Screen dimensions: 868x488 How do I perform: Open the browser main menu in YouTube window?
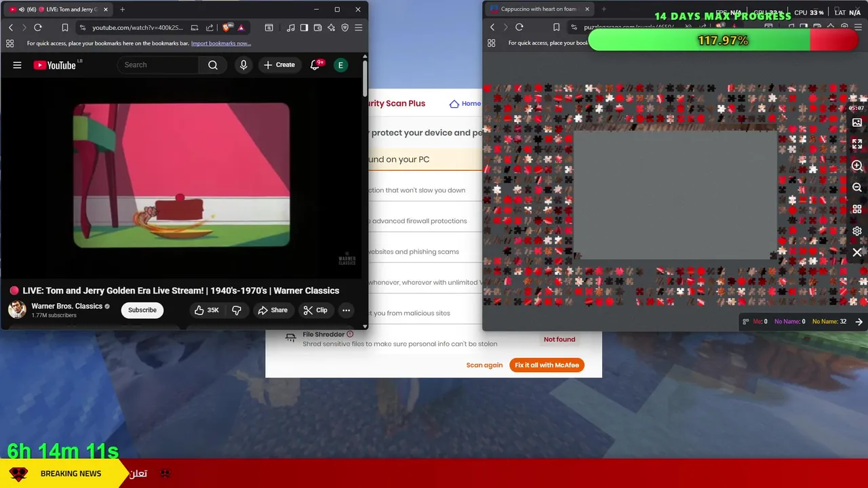[x=358, y=28]
